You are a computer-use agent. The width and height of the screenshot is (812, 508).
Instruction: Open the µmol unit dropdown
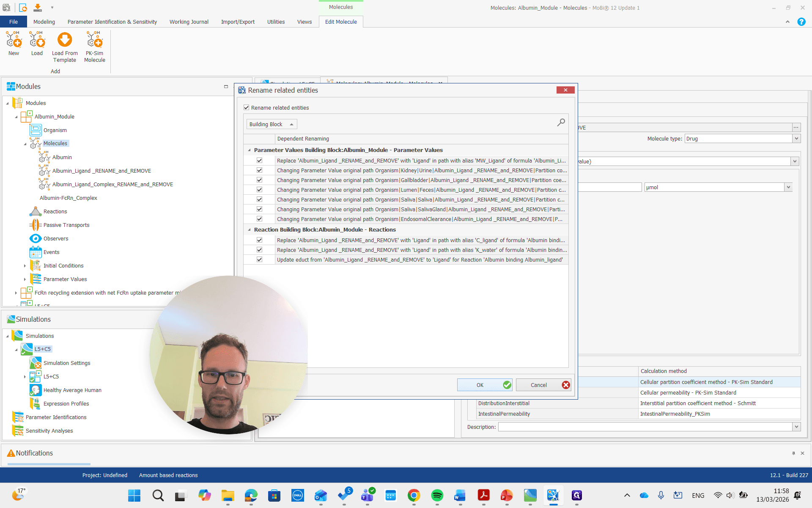pos(788,187)
